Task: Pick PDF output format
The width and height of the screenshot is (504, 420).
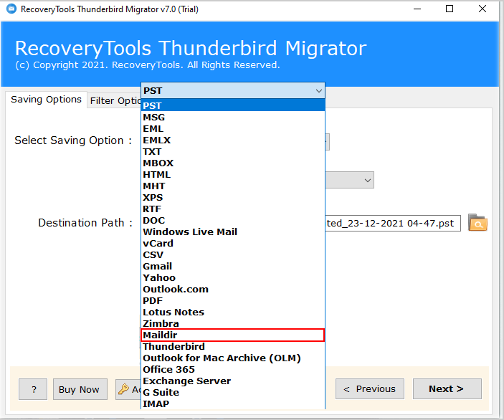Action: (x=233, y=300)
